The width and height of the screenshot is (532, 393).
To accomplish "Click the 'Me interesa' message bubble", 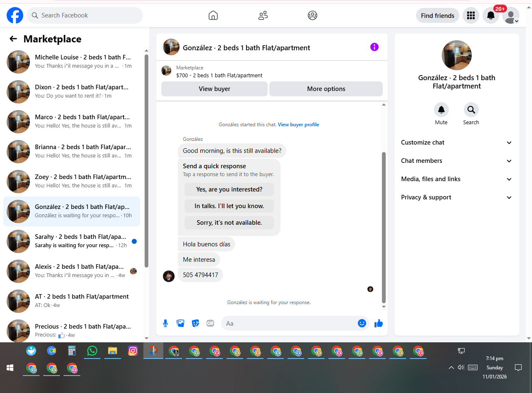I will [199, 260].
